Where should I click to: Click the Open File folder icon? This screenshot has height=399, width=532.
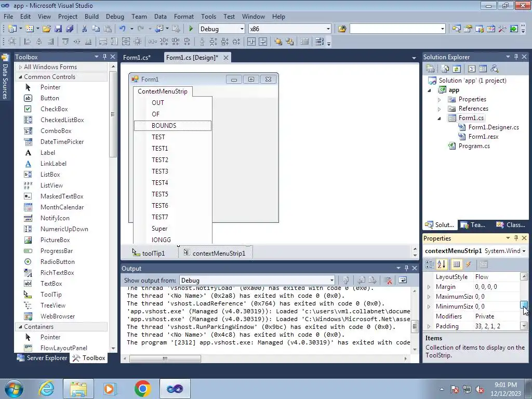pos(47,29)
